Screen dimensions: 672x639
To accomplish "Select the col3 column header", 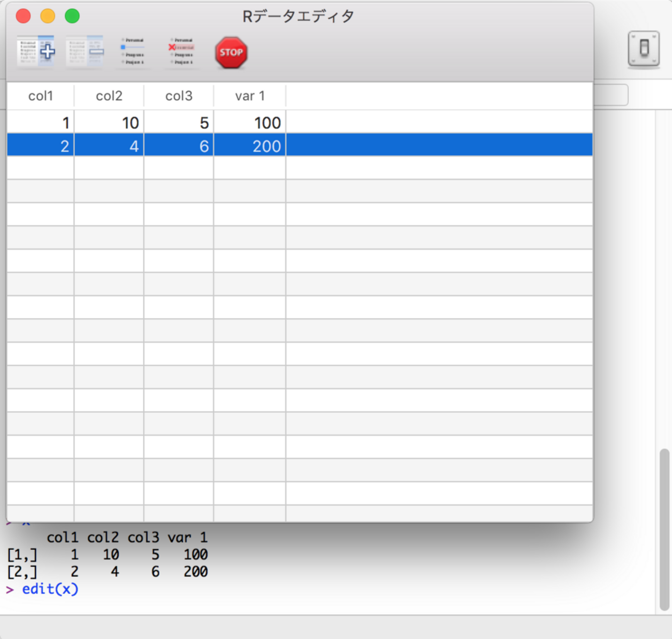I will (179, 96).
